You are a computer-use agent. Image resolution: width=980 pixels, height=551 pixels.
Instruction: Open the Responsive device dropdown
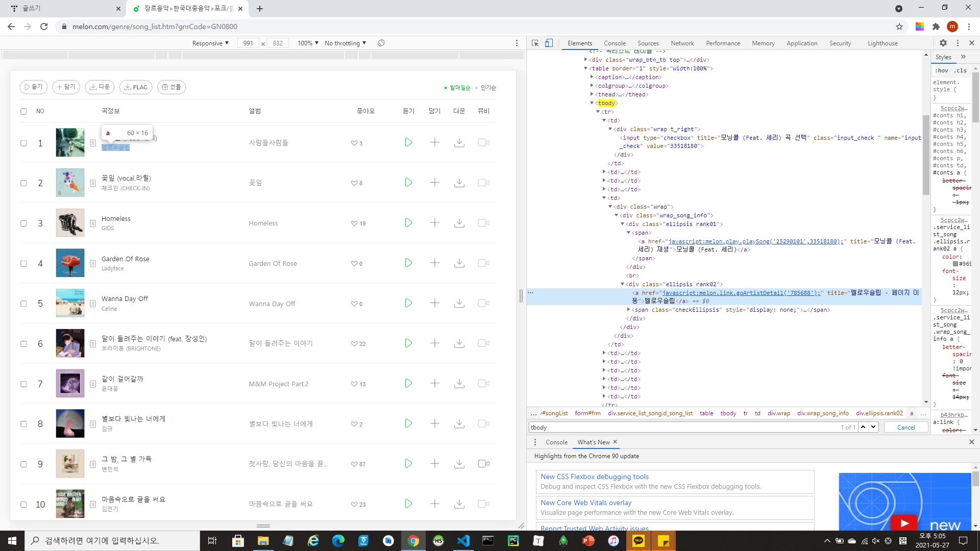coord(210,43)
